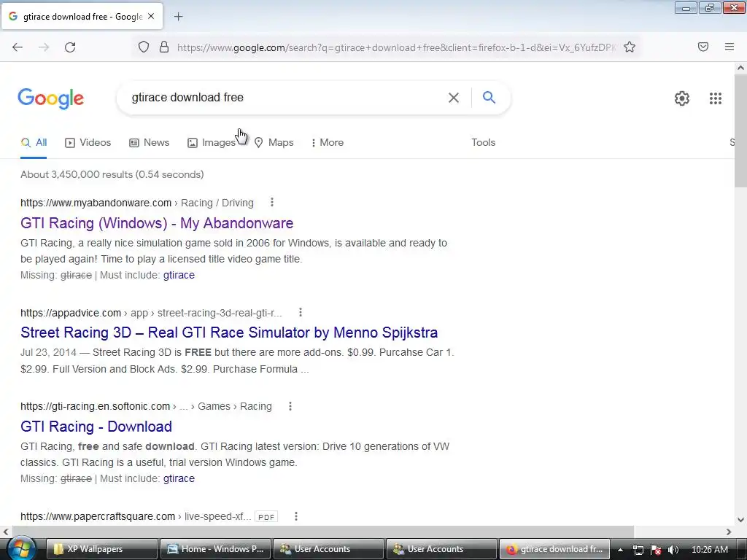Open Google quick settings gear

coord(682,98)
